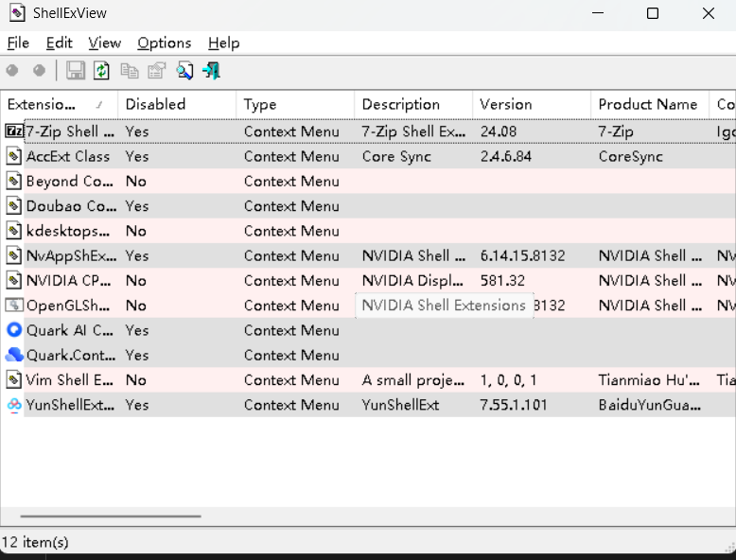736x560 pixels.
Task: Click the horizontal scrollbar thumb
Action: [x=110, y=516]
